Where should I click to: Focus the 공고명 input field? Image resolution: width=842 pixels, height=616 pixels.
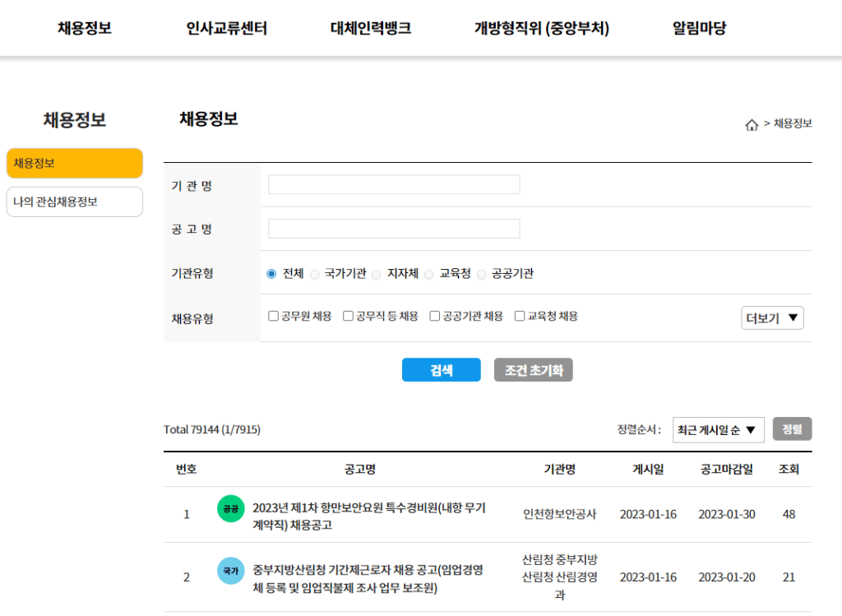(394, 229)
